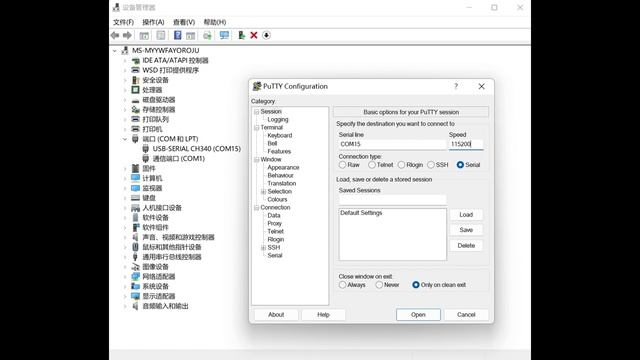Expand the SSH node in PuTTY tree
This screenshot has width=640, height=360.
(x=263, y=247)
